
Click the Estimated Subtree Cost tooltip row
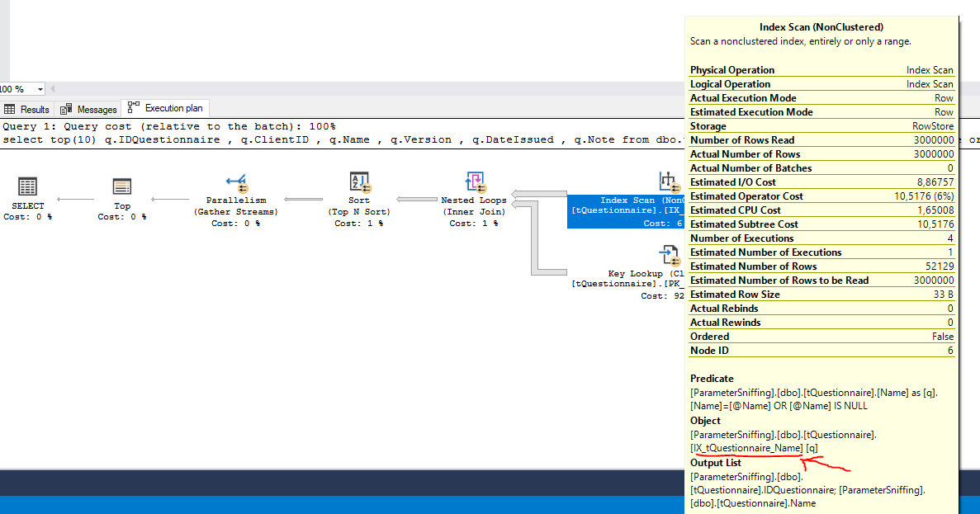[x=821, y=224]
